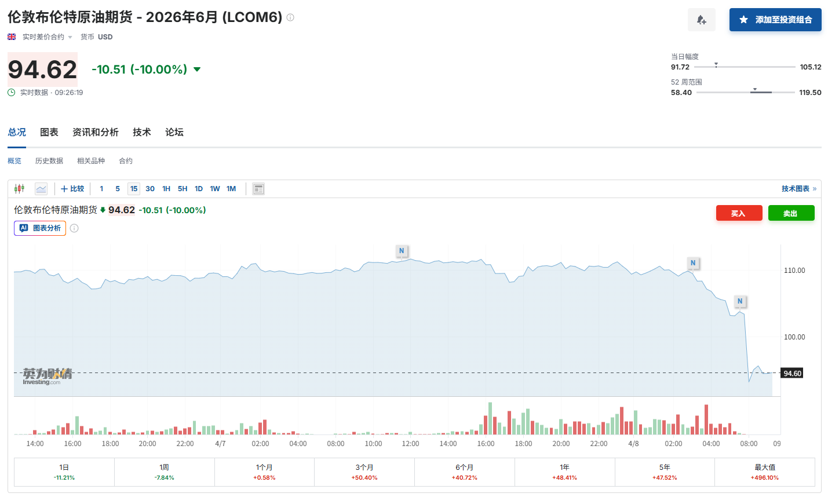828x504 pixels.
Task: Click the red 买入 button
Action: (x=739, y=213)
